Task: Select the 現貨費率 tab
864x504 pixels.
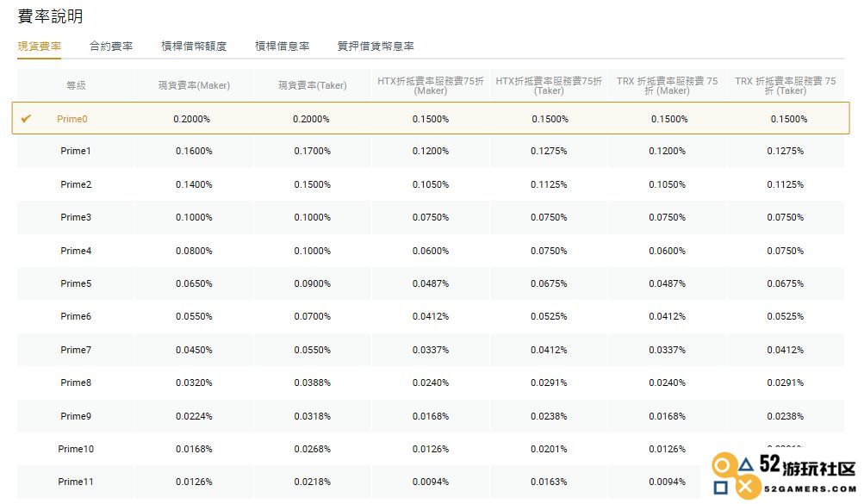Action: coord(39,47)
